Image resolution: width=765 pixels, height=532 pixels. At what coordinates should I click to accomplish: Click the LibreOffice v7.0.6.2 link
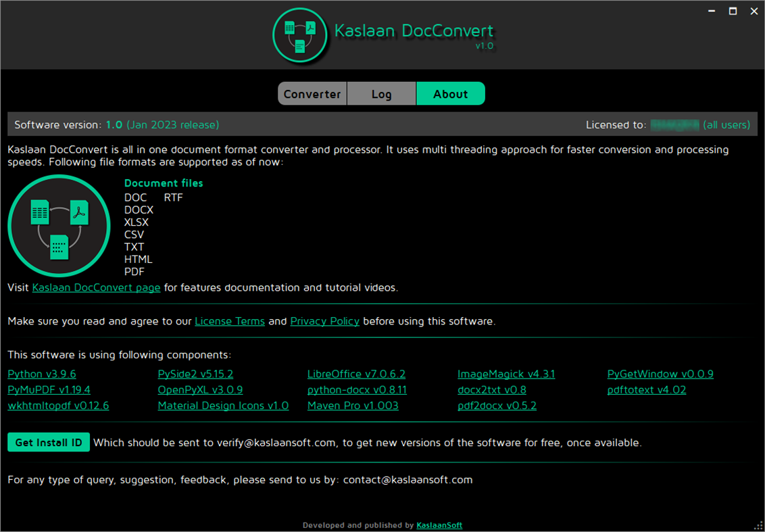click(x=356, y=374)
